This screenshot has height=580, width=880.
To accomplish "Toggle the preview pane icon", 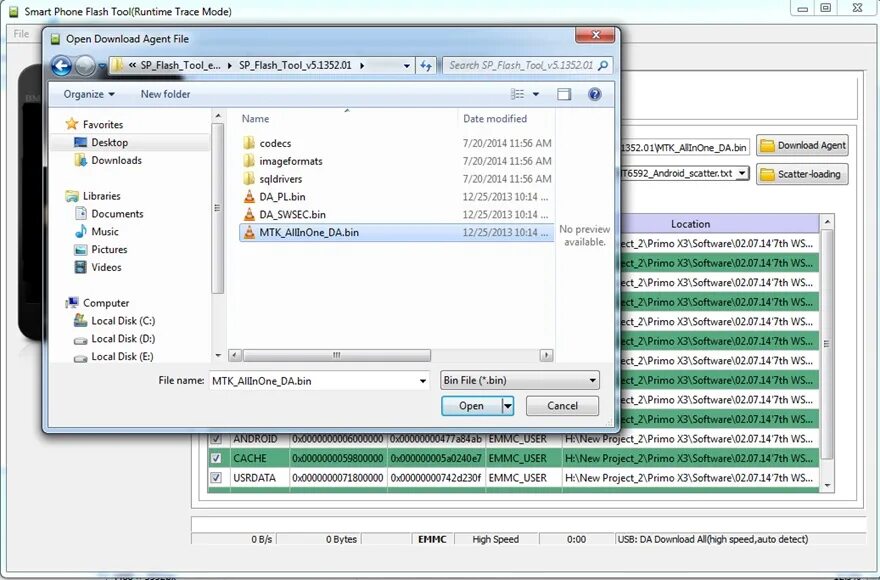I will pos(563,94).
